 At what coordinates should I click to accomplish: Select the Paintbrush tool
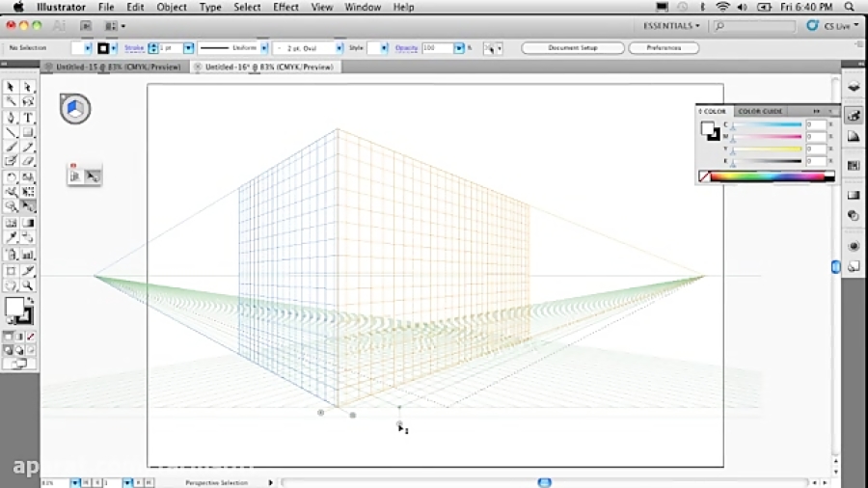11,147
